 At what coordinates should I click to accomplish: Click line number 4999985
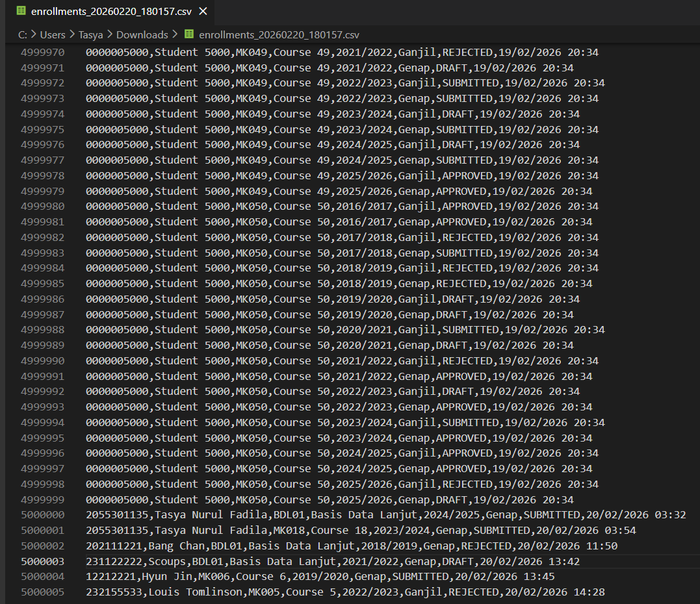click(x=42, y=284)
